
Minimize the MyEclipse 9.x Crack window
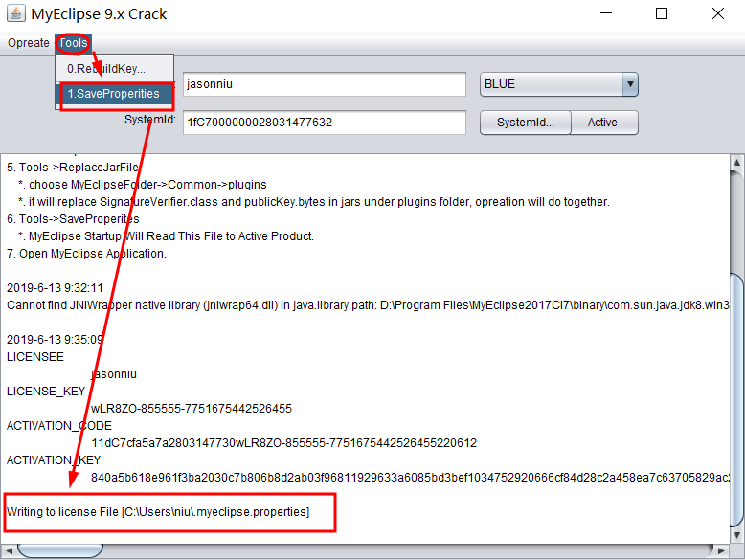tap(606, 13)
